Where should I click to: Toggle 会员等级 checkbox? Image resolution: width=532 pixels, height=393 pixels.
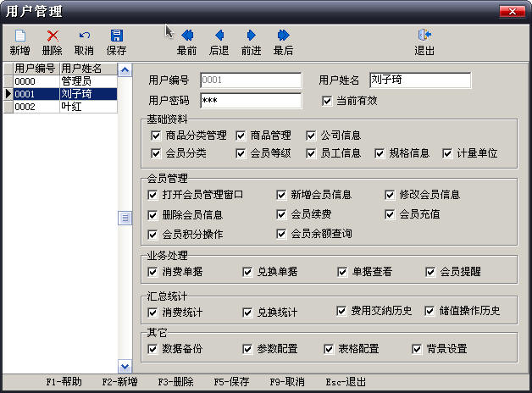241,153
